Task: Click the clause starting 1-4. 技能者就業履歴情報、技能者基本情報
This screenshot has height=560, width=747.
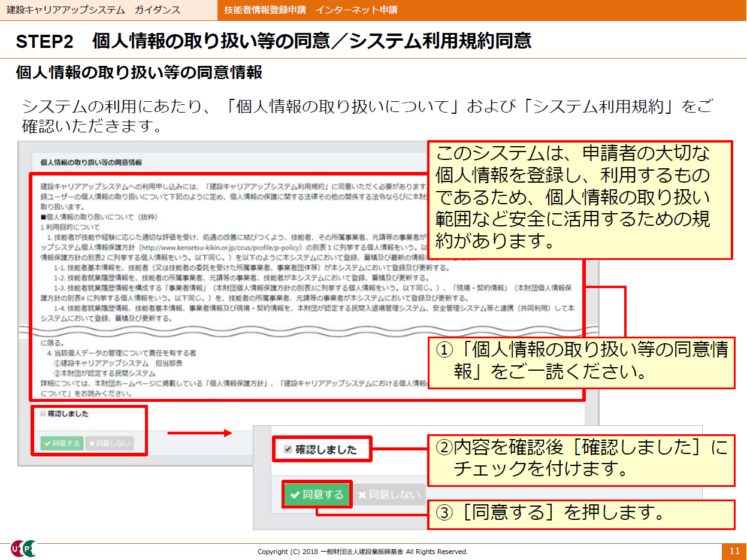Action: pos(307,313)
